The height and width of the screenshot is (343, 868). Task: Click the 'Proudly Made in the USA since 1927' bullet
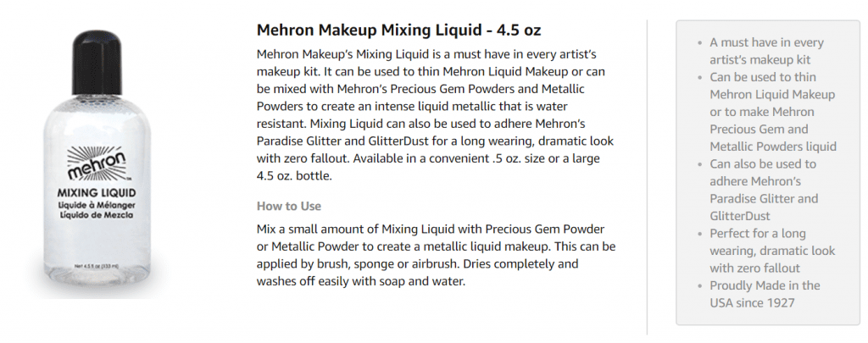click(765, 294)
